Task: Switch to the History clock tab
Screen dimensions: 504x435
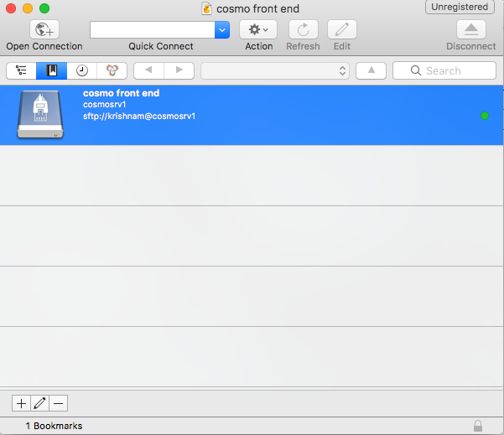Action: click(81, 70)
